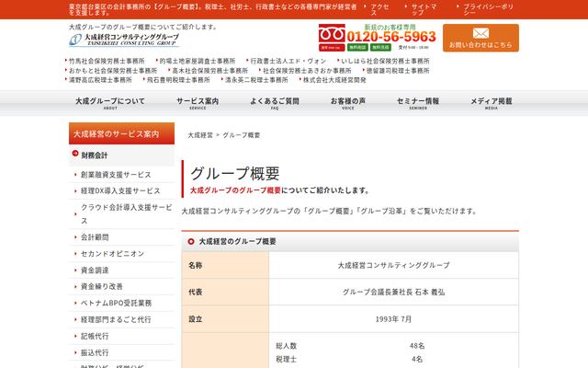Open 振込代行 in sidebar
The height and width of the screenshot is (368, 588).
pos(95,352)
